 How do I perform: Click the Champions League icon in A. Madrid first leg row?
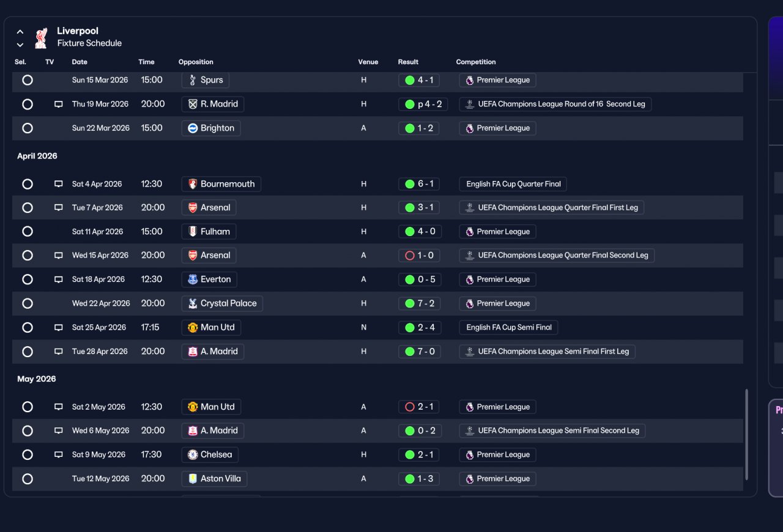click(x=470, y=352)
